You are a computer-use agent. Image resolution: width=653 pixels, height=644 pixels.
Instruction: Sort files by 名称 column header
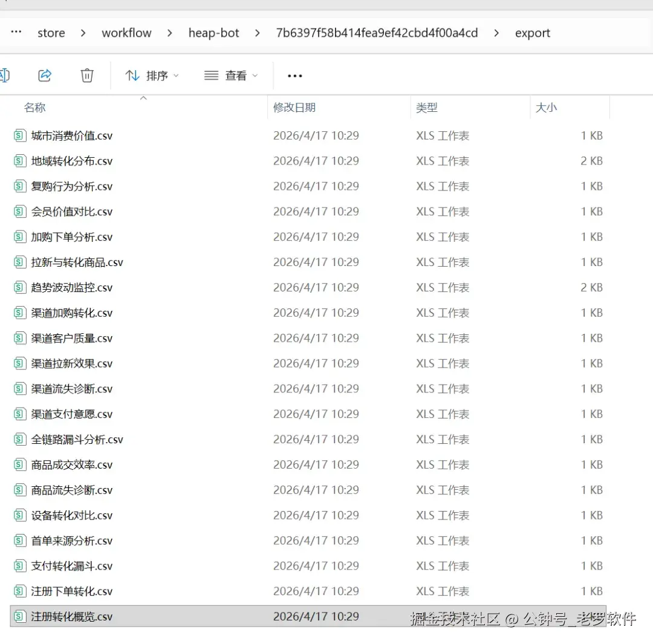35,108
